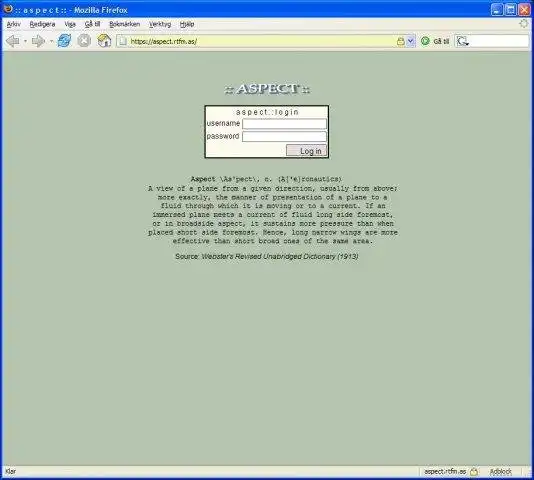Screen dimensions: 534x480
Task: Open the Forward history dropdown arrow
Action: 51,41
